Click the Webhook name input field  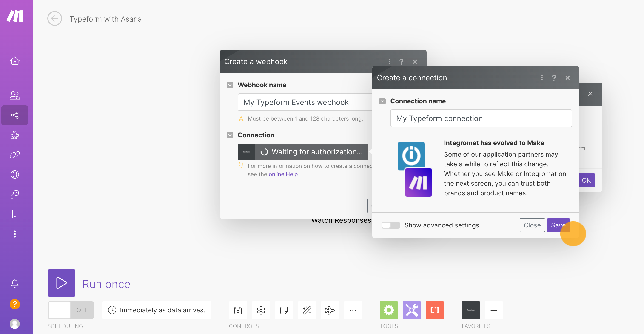coord(305,102)
